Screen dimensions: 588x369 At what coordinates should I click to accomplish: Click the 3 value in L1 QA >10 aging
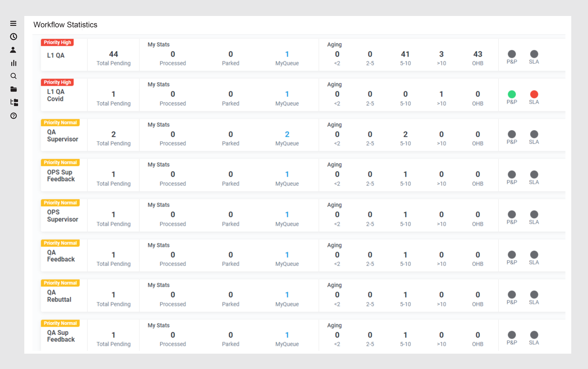click(441, 54)
